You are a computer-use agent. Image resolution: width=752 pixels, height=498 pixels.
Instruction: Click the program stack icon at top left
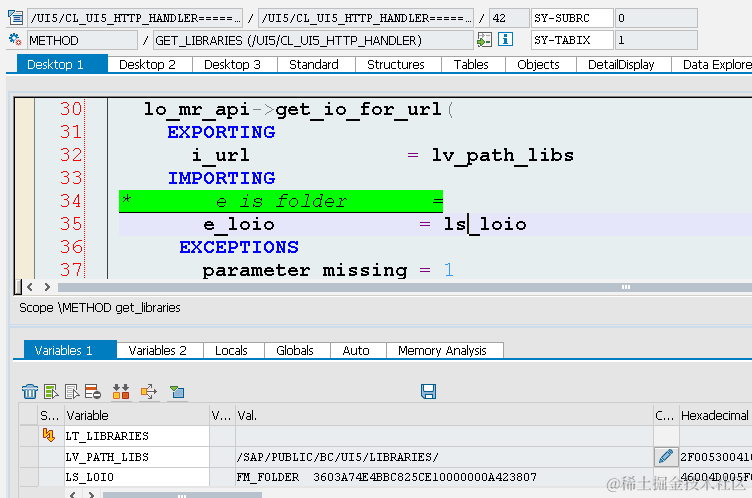click(15, 18)
